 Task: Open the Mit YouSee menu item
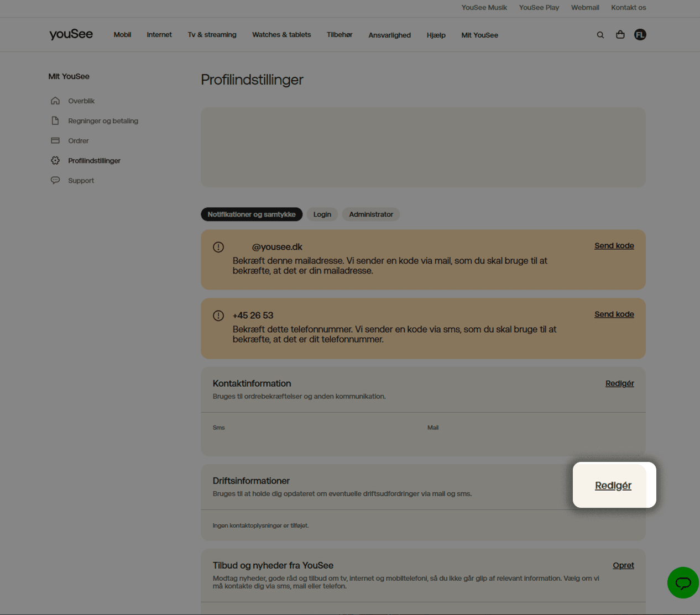(x=479, y=35)
